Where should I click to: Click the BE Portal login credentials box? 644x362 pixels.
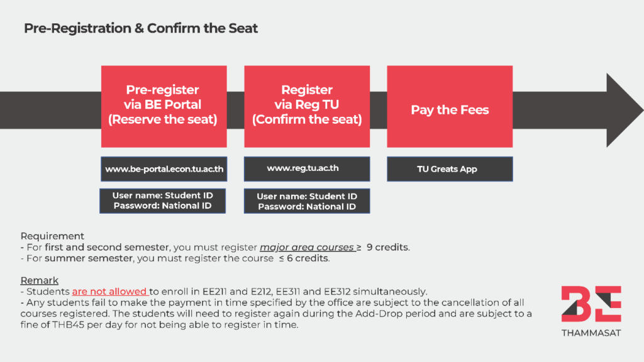162,200
